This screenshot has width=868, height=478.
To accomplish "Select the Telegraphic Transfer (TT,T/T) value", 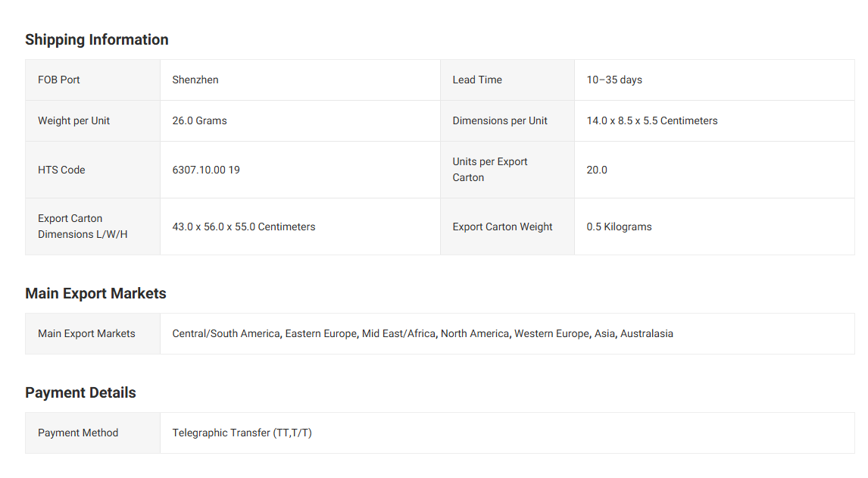I will (x=242, y=433).
